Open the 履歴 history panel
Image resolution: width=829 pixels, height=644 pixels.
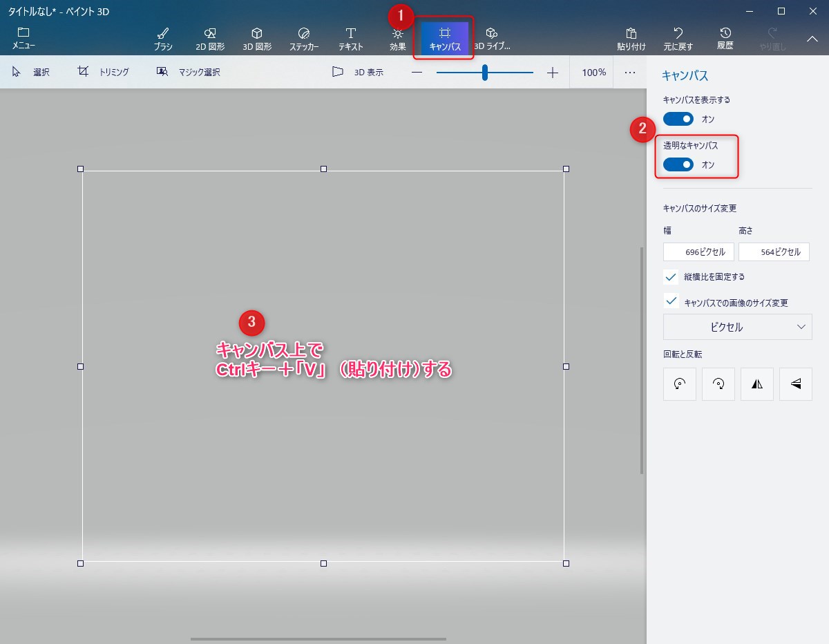(x=725, y=39)
